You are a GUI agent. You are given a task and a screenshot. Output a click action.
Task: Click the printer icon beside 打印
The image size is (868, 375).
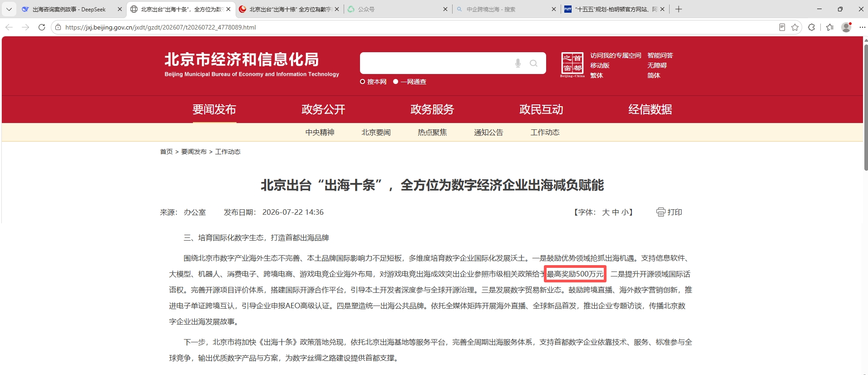tap(661, 212)
